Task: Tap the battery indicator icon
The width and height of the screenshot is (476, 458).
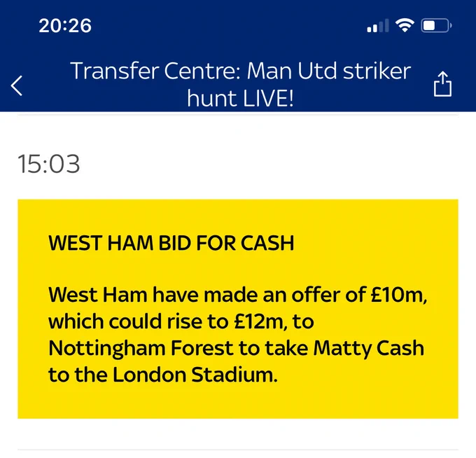Action: click(436, 25)
